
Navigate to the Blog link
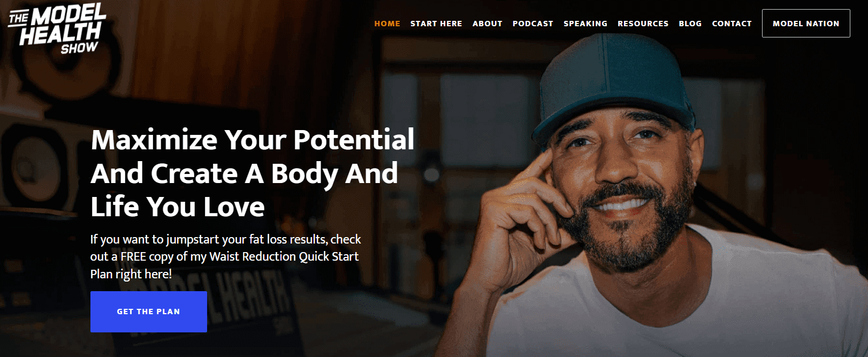click(690, 24)
